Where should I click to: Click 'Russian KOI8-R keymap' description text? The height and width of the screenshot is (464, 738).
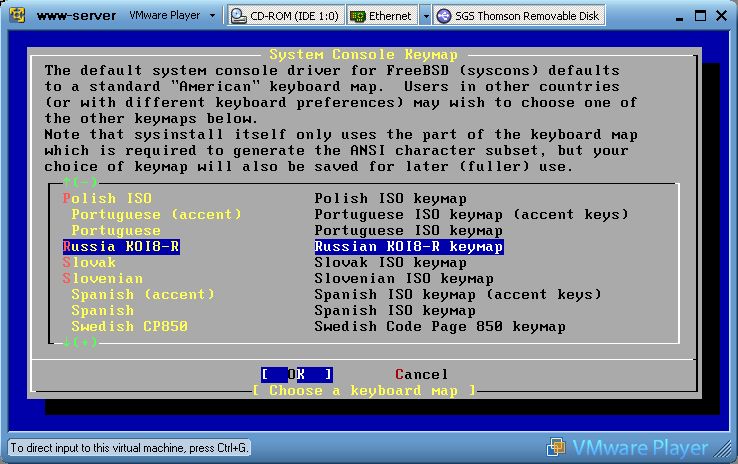click(409, 247)
